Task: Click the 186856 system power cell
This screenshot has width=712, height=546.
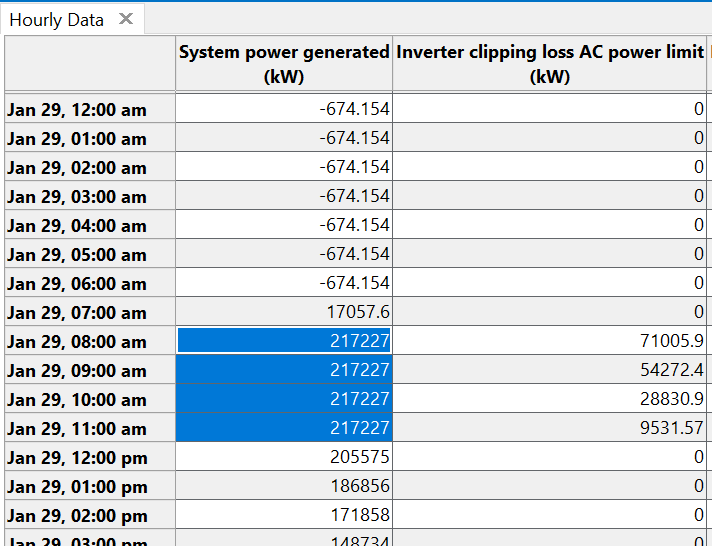Action: (x=284, y=486)
